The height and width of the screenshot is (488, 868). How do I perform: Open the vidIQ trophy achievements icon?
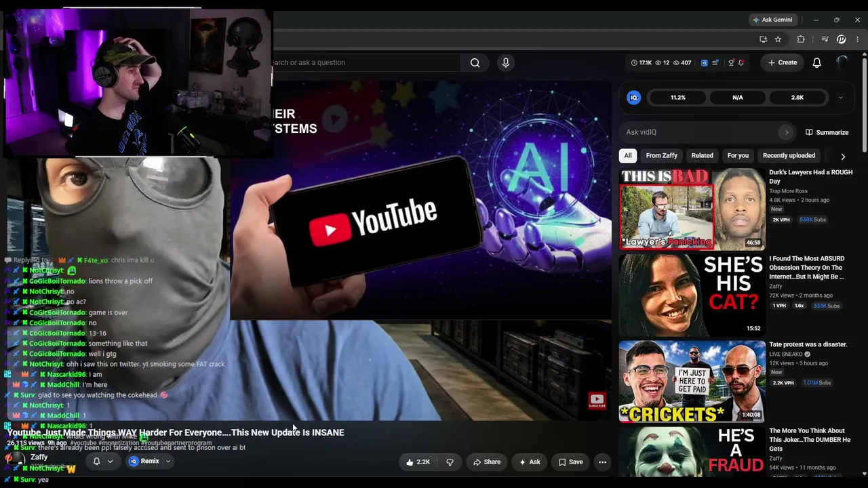coord(731,62)
